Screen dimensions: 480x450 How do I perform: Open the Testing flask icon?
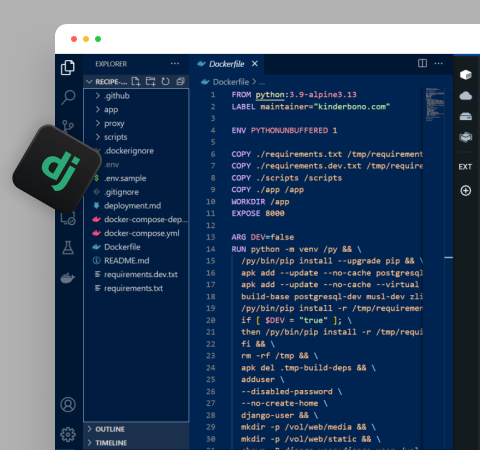pyautogui.click(x=68, y=248)
